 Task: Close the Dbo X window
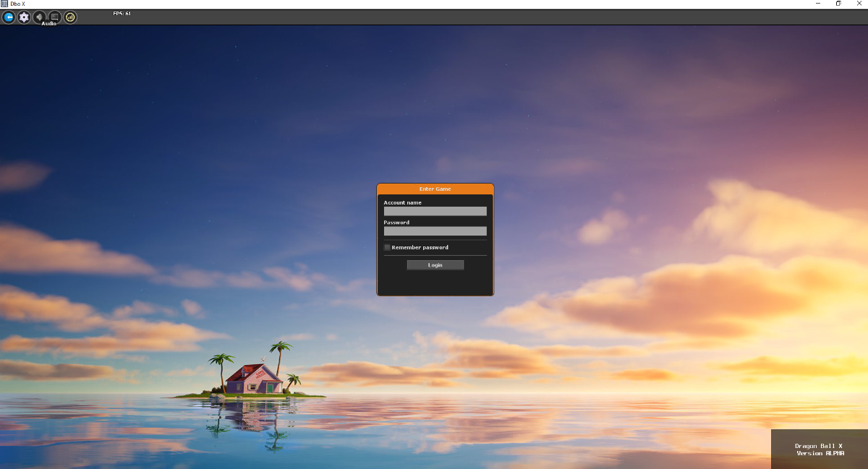click(x=859, y=4)
